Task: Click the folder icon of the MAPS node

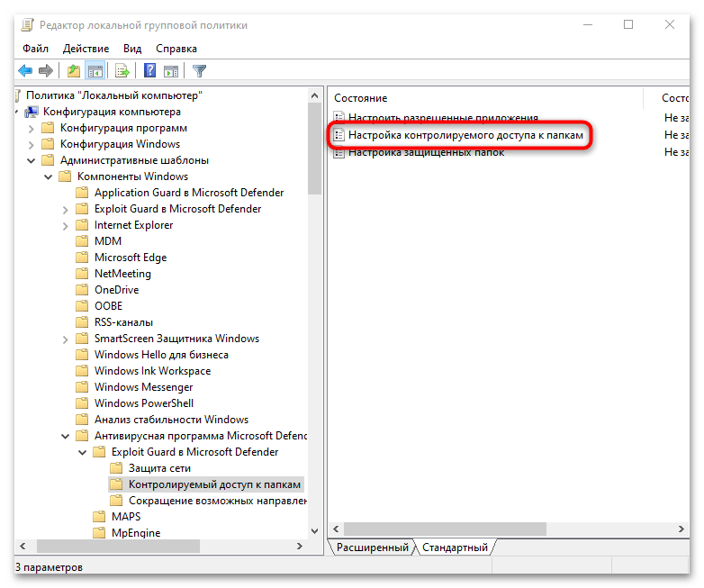Action: tap(99, 517)
